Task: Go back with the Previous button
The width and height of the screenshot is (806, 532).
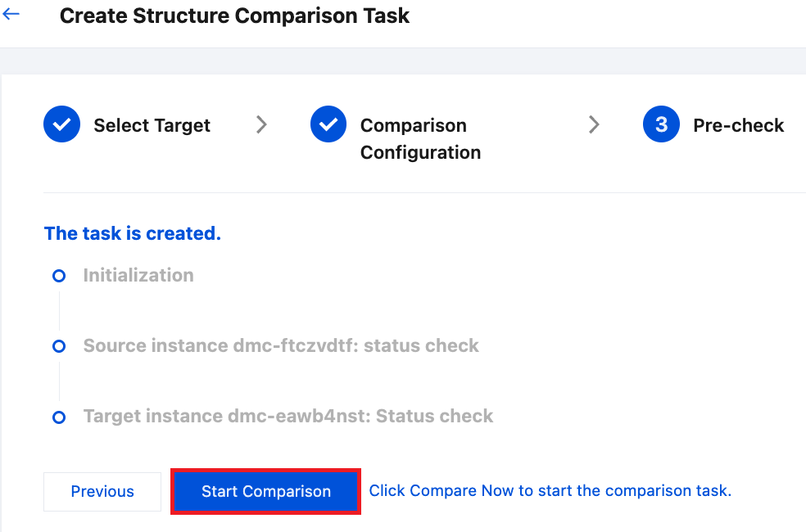Action: click(x=102, y=491)
